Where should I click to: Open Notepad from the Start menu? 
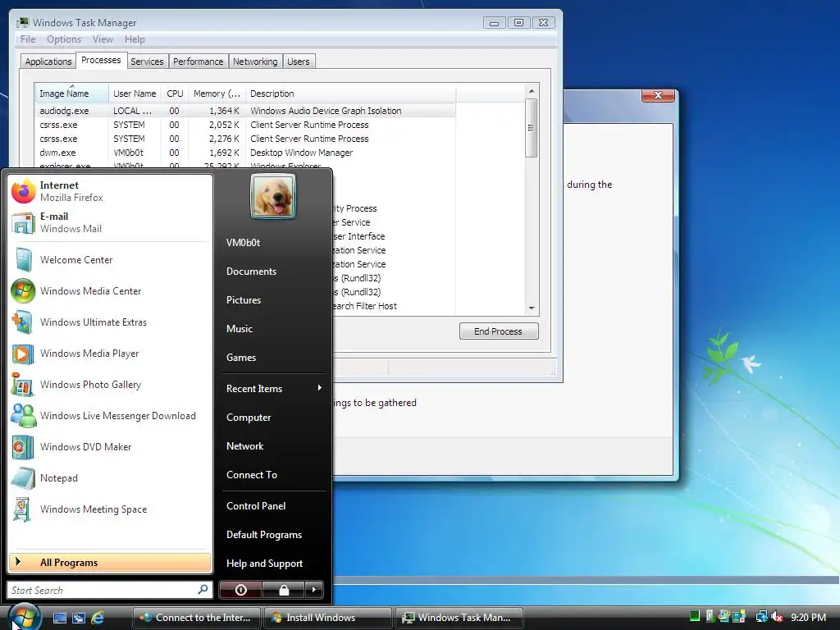pos(110,478)
